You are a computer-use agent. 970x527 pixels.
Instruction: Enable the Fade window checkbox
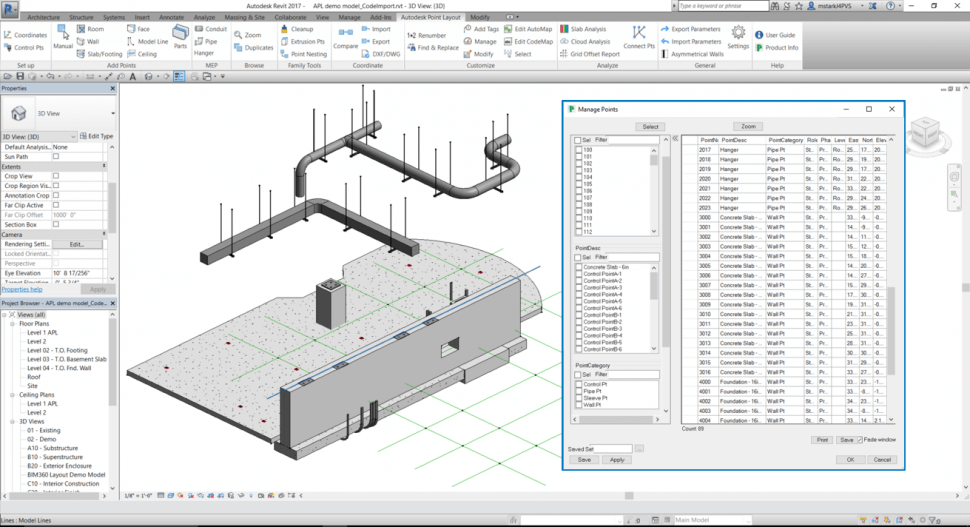point(861,440)
